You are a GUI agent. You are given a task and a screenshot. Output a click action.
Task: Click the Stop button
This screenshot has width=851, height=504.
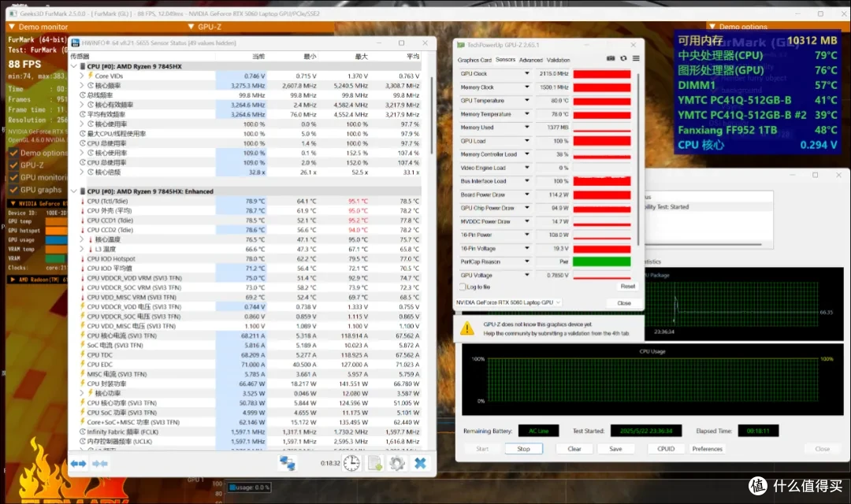523,449
